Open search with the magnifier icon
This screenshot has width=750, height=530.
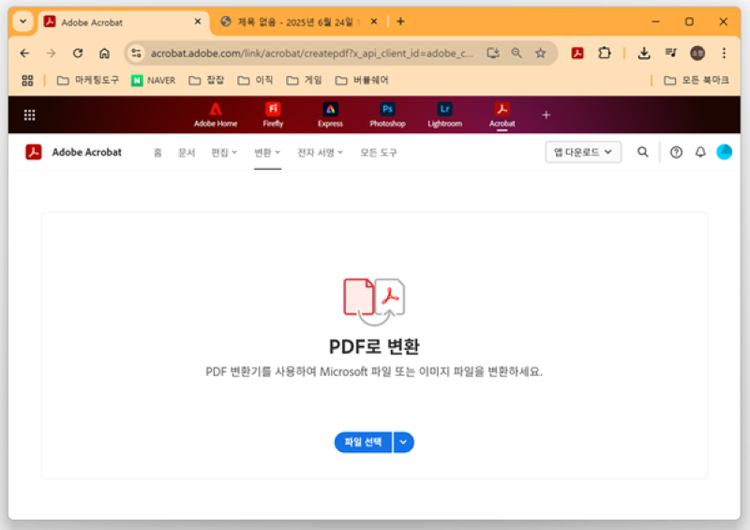[x=643, y=152]
